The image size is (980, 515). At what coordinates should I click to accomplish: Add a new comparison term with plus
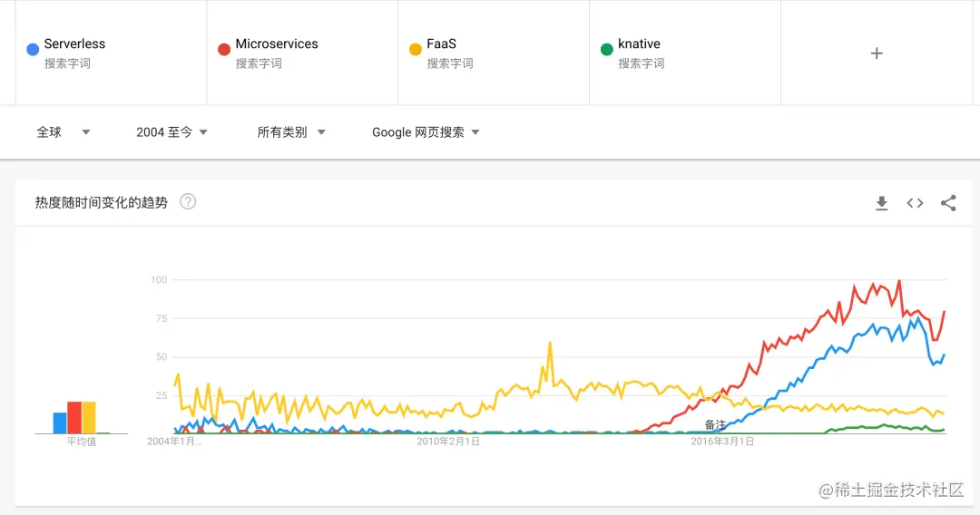[x=877, y=53]
